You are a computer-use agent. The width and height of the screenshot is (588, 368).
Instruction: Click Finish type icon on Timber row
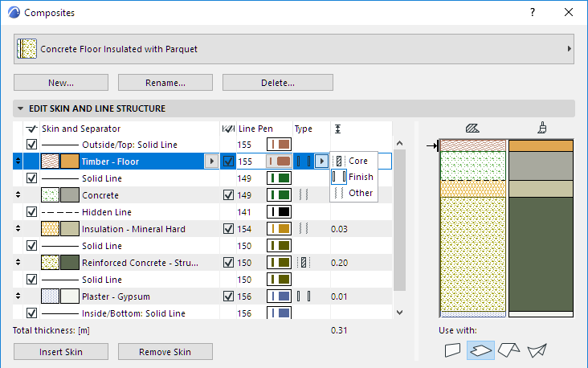point(304,162)
